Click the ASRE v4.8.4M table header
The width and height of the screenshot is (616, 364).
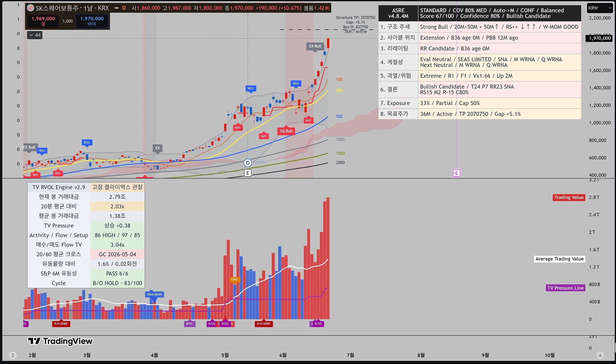[398, 13]
